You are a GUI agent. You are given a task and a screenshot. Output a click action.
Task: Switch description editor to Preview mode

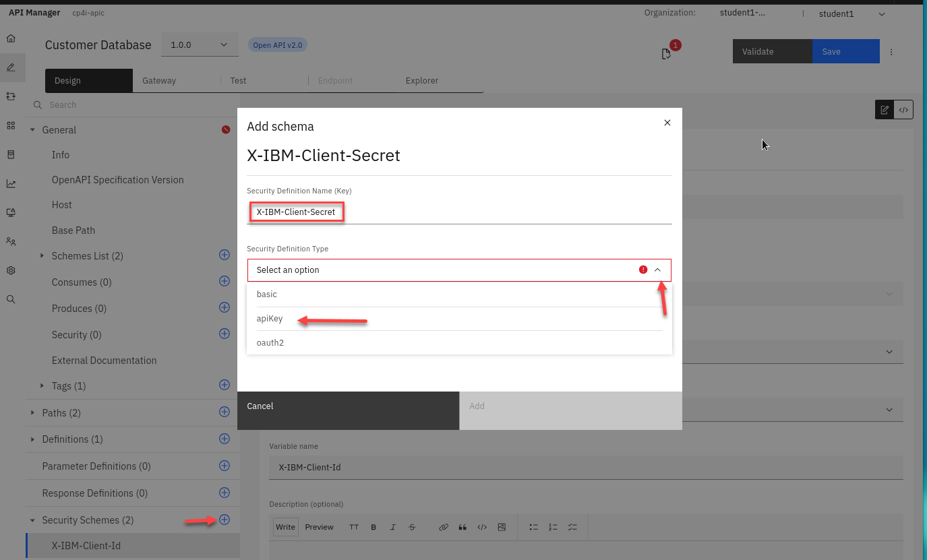click(319, 527)
